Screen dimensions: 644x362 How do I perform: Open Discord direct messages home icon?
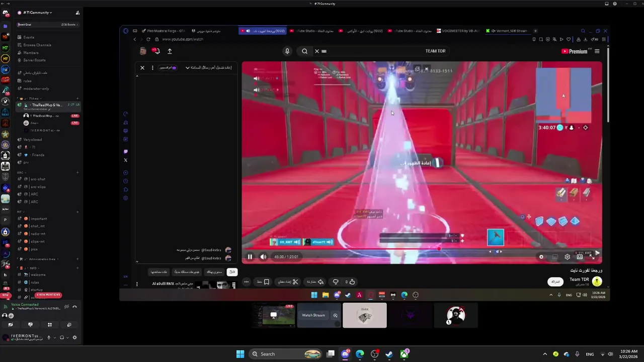click(x=5, y=13)
